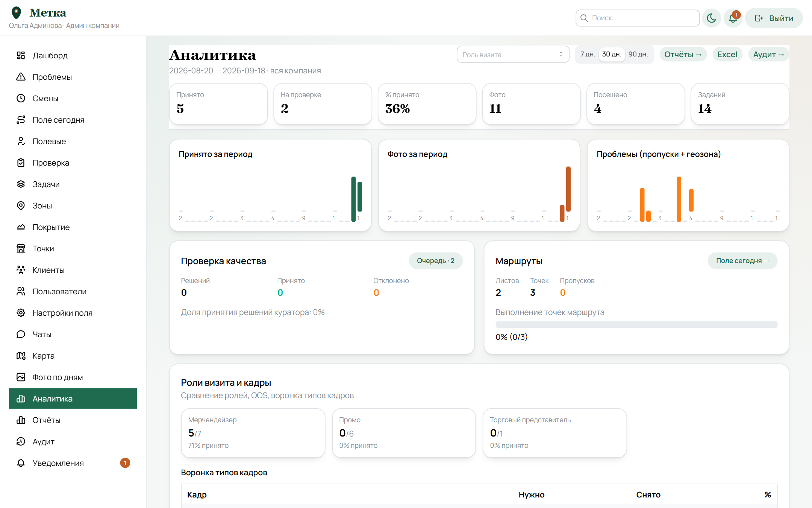This screenshot has width=812, height=508.
Task: Click the Полевые person icon
Action: pos(21,141)
